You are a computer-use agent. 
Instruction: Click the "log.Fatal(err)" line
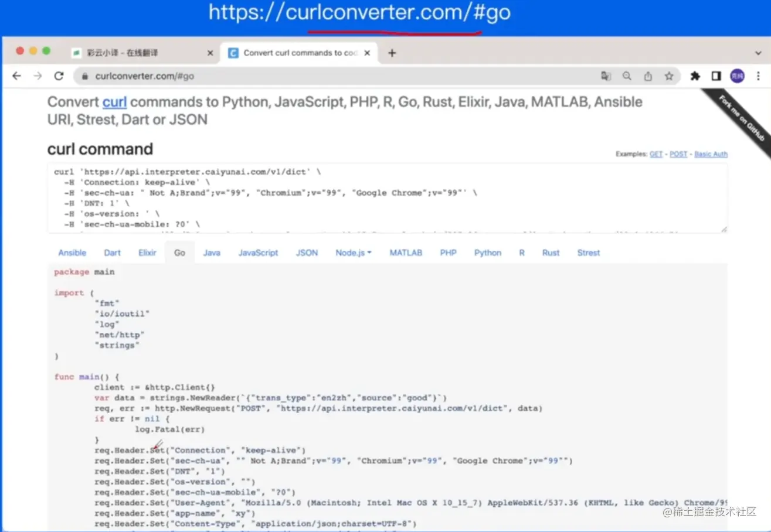(169, 429)
